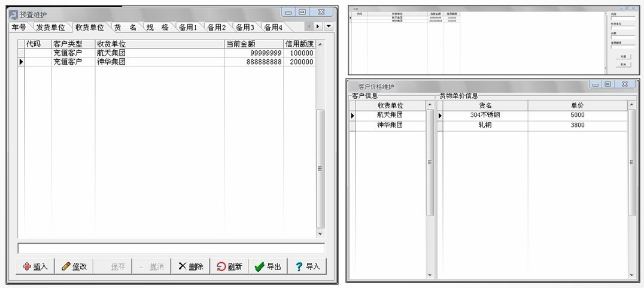Viewport: 644px width, 288px height.
Task: Open the tab list dropdown arrow
Action: click(328, 26)
